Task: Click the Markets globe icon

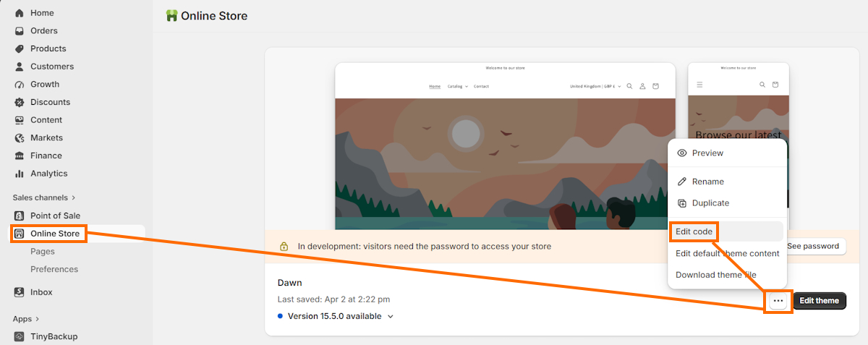Action: [x=20, y=138]
